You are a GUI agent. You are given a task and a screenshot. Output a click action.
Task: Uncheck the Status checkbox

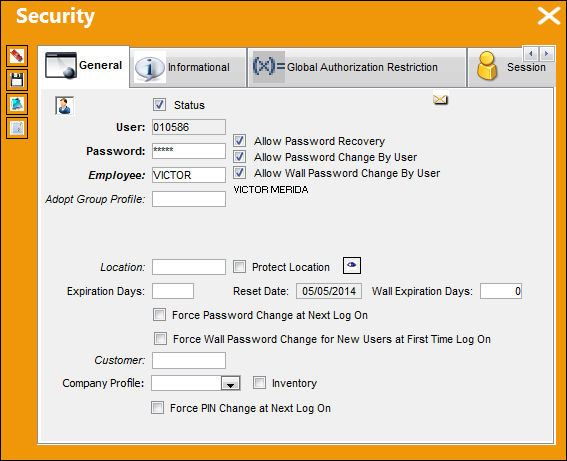click(x=159, y=104)
